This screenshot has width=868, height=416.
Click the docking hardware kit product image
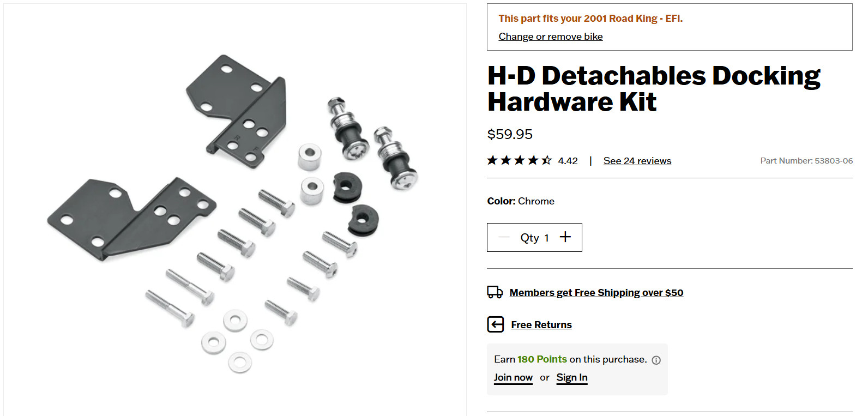tap(234, 210)
